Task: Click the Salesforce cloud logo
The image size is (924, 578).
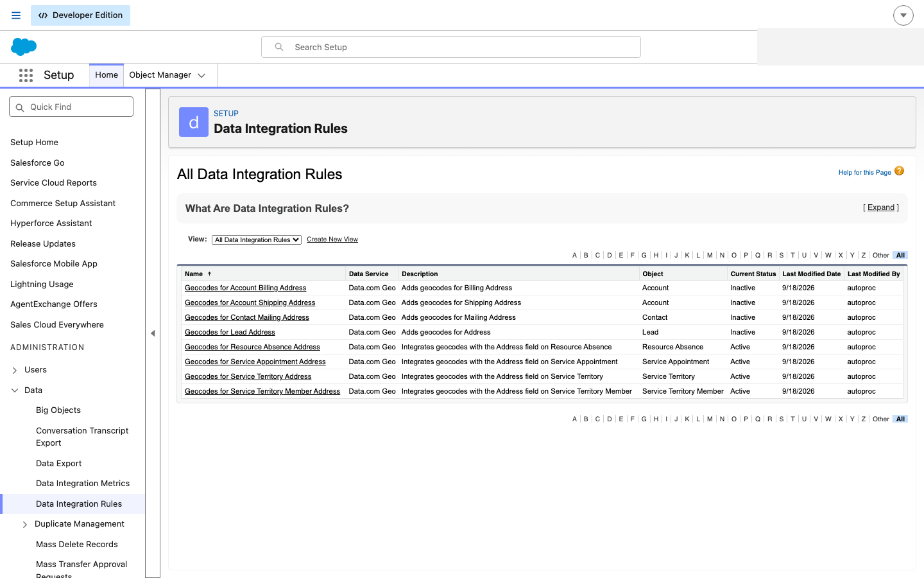Action: pos(24,47)
